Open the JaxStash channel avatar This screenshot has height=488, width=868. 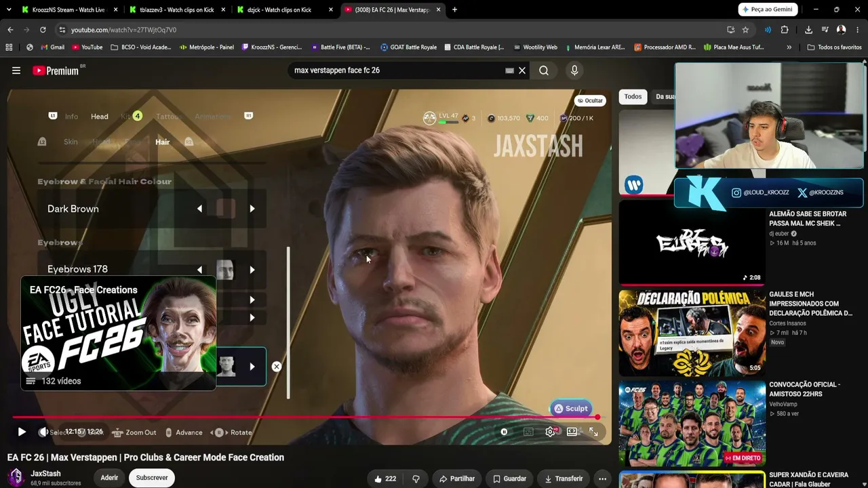16,477
